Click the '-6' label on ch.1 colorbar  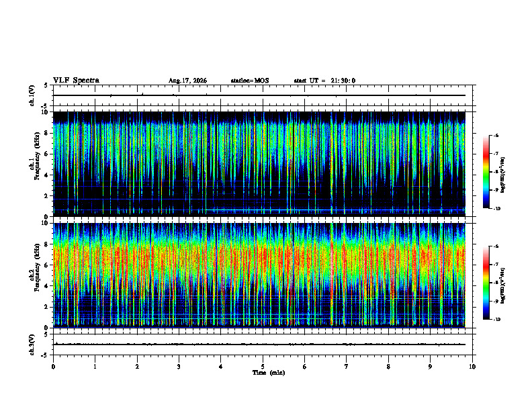[496, 135]
